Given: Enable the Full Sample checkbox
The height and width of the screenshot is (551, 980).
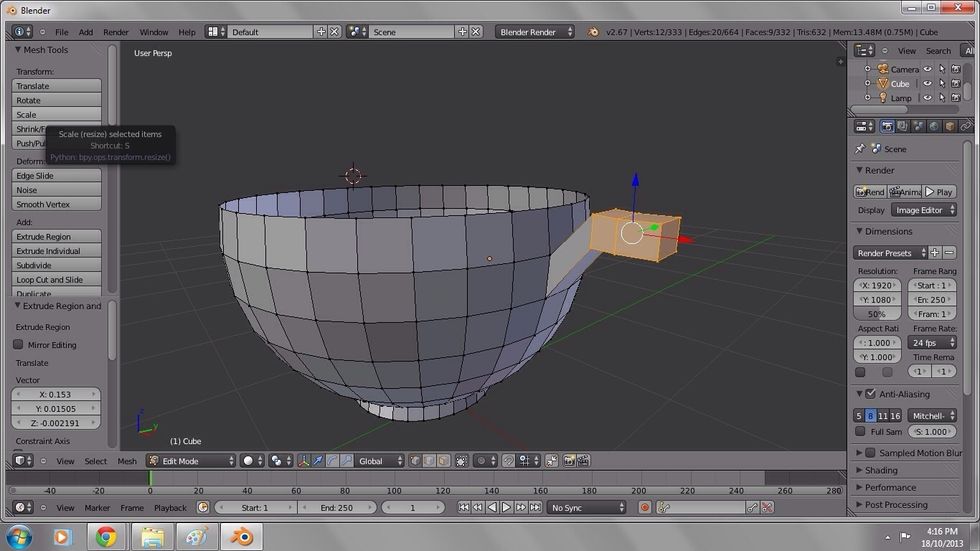Looking at the screenshot, I should click(861, 431).
